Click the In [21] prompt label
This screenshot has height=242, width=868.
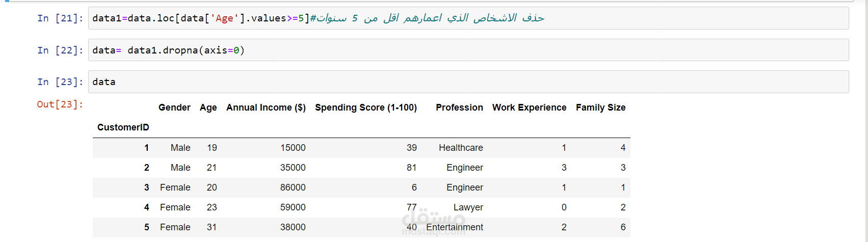tap(60, 18)
